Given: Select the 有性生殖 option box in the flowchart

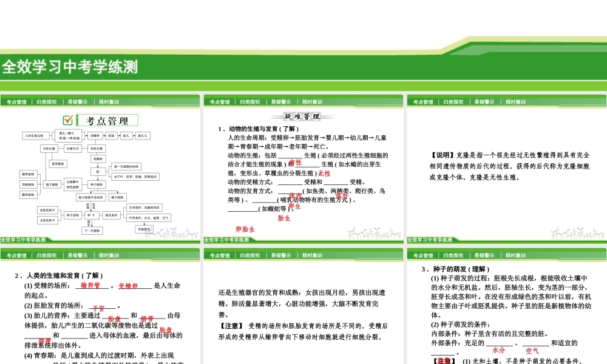Looking at the screenshot, I should [x=98, y=149].
